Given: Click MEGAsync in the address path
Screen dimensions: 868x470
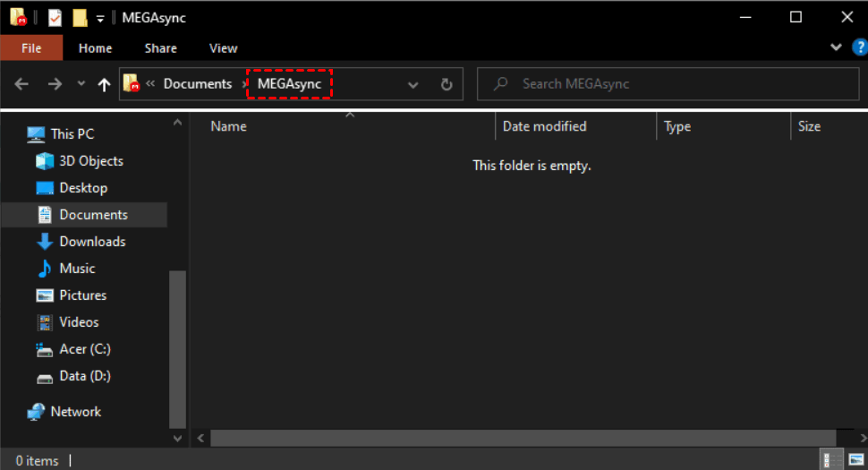Looking at the screenshot, I should click(289, 83).
